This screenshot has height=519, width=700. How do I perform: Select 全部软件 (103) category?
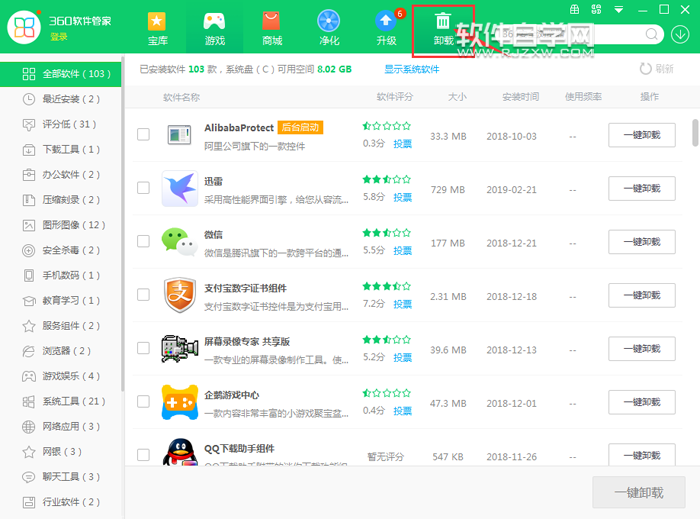click(61, 74)
